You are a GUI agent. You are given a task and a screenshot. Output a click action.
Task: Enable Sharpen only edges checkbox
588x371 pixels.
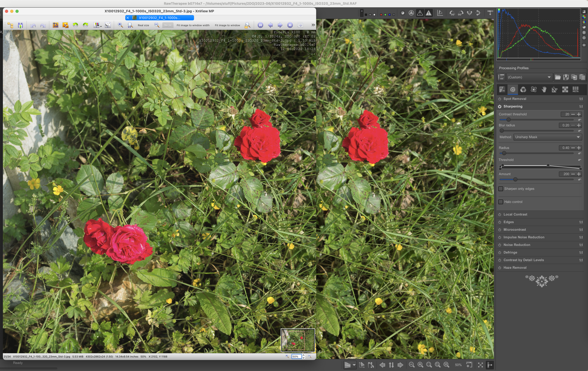coord(501,189)
